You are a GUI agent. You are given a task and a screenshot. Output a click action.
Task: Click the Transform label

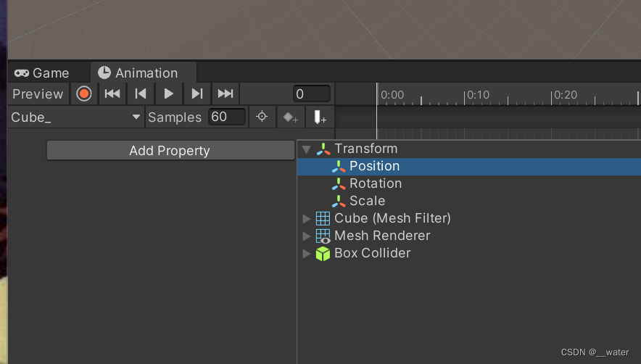point(366,149)
